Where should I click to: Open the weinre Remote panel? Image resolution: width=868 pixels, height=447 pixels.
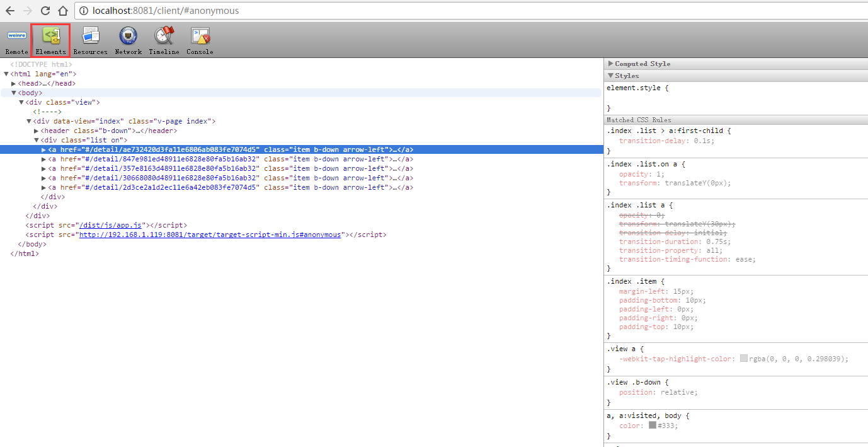click(x=17, y=41)
